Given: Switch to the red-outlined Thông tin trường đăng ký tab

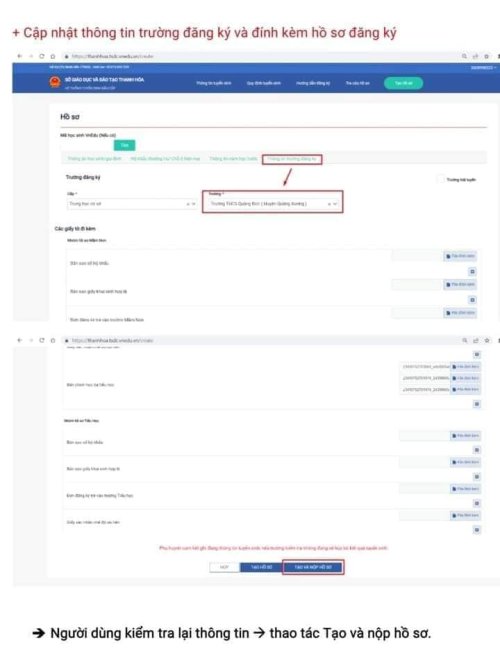Looking at the screenshot, I should [292, 159].
